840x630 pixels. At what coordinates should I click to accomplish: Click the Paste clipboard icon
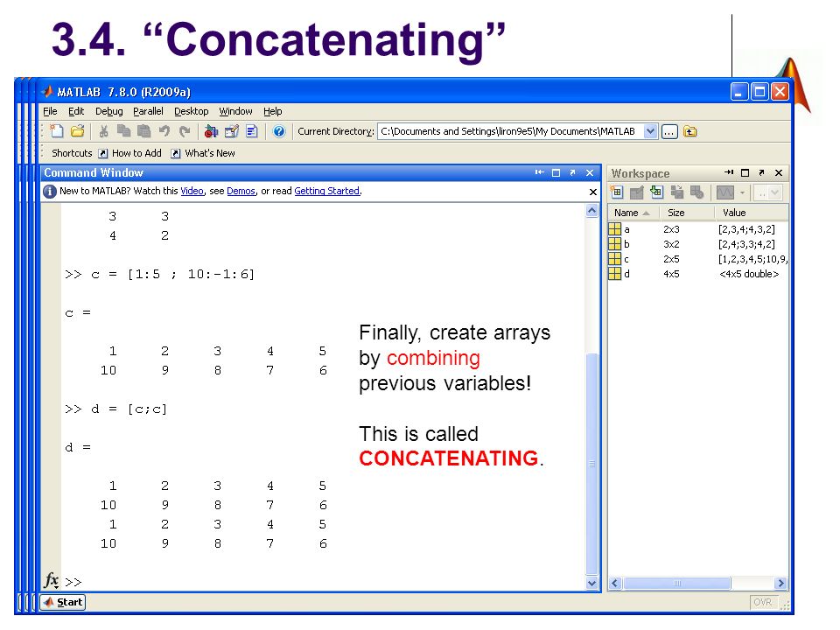pos(144,131)
